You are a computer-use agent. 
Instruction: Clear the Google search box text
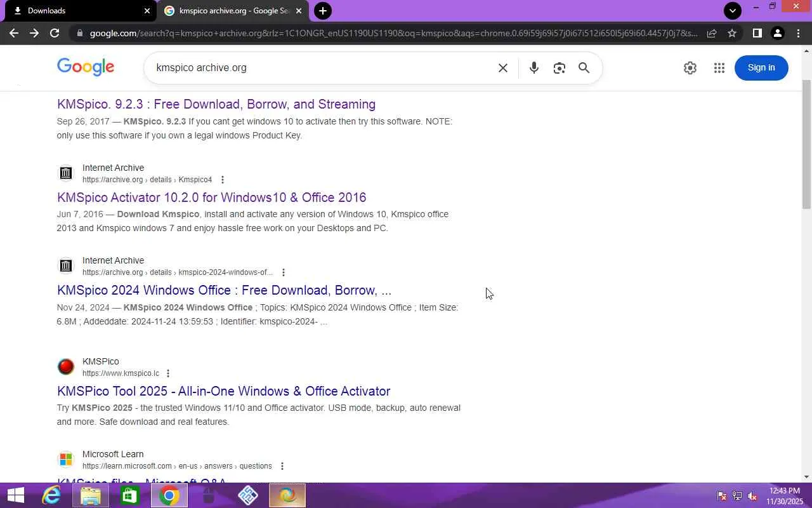click(503, 68)
